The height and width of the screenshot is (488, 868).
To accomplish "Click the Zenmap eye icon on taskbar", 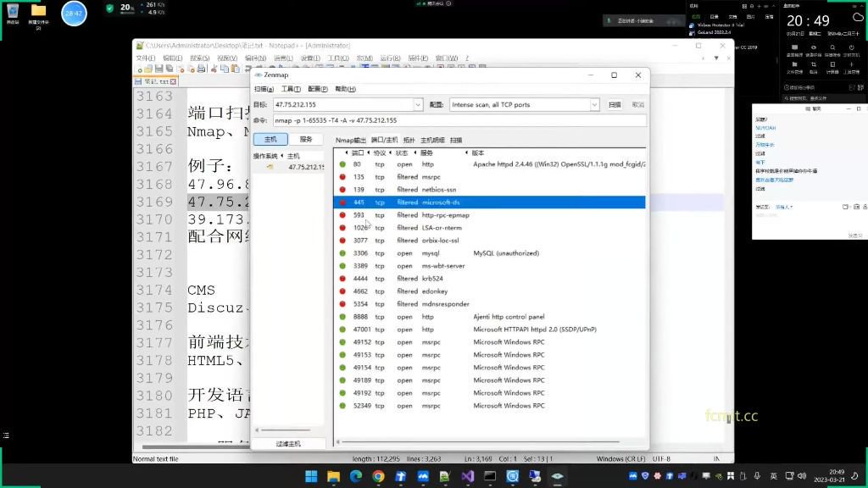I will pyautogui.click(x=557, y=476).
